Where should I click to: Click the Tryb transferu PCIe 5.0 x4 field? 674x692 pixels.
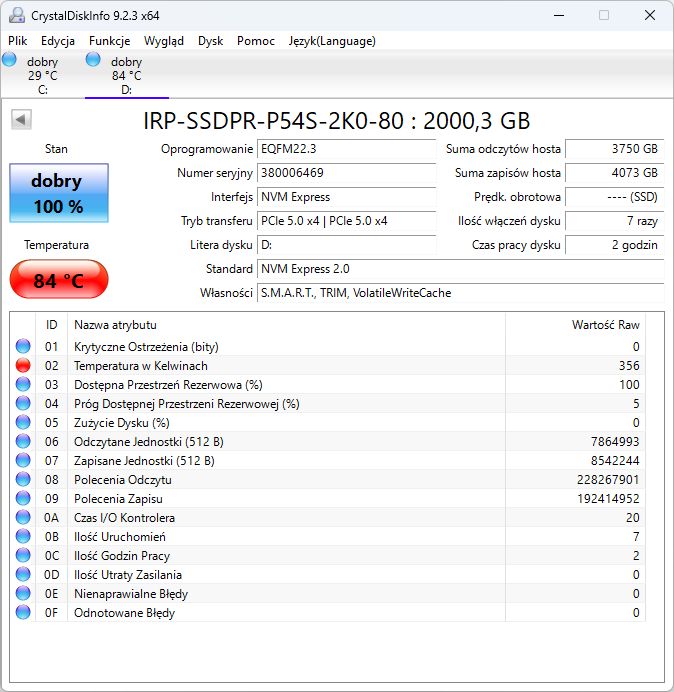click(346, 221)
